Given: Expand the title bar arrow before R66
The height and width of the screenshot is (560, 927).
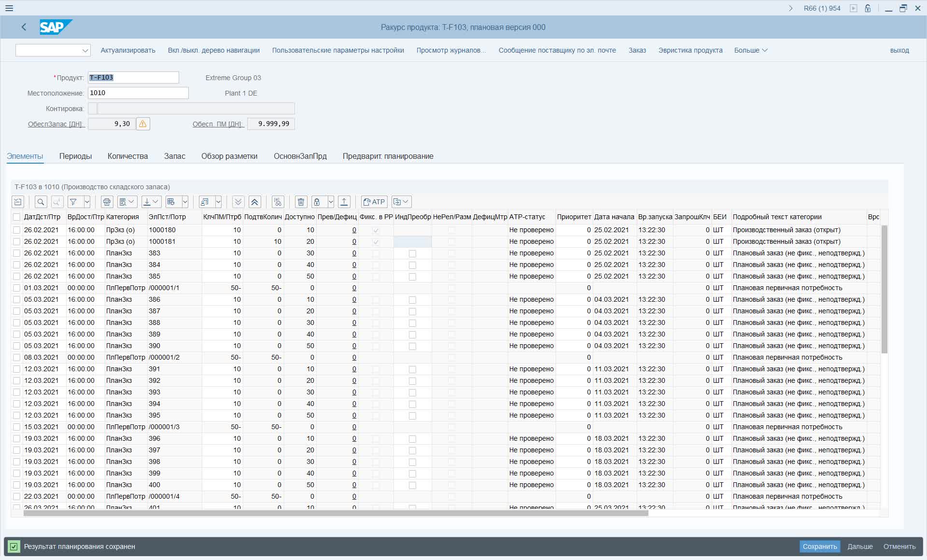Looking at the screenshot, I should pyautogui.click(x=790, y=8).
